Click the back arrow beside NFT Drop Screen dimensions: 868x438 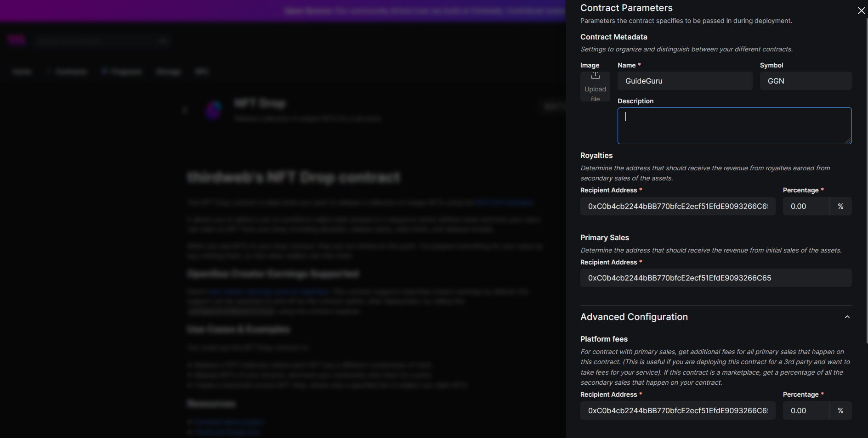[x=185, y=110]
